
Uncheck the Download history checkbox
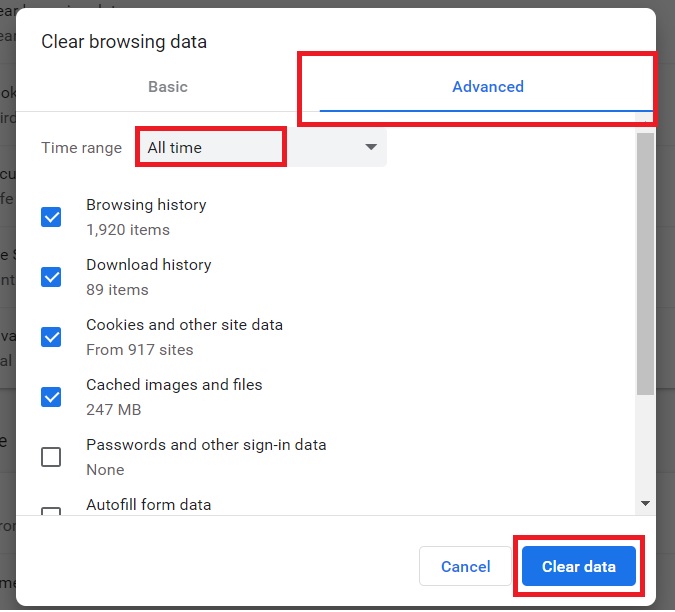(x=51, y=277)
